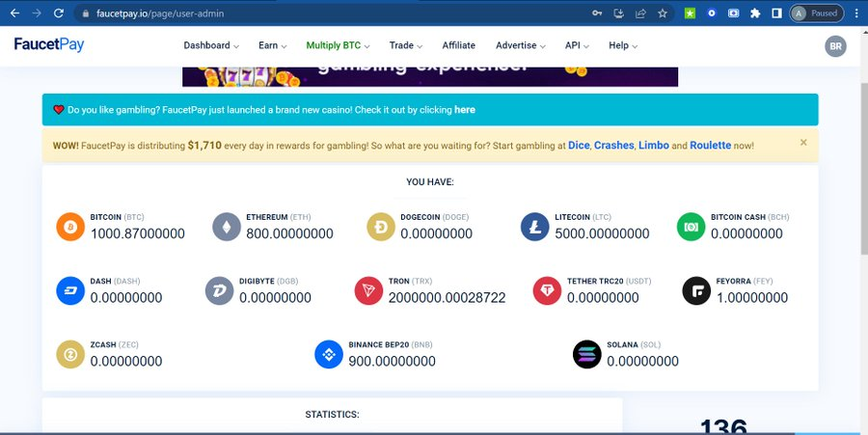Click the site lock icon
Viewport: 868px width, 435px height.
[x=85, y=14]
